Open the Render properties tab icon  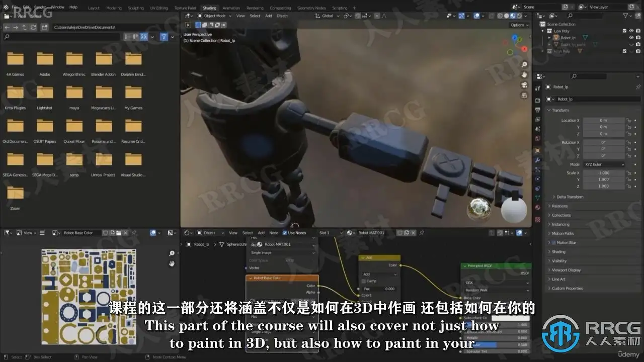(538, 100)
